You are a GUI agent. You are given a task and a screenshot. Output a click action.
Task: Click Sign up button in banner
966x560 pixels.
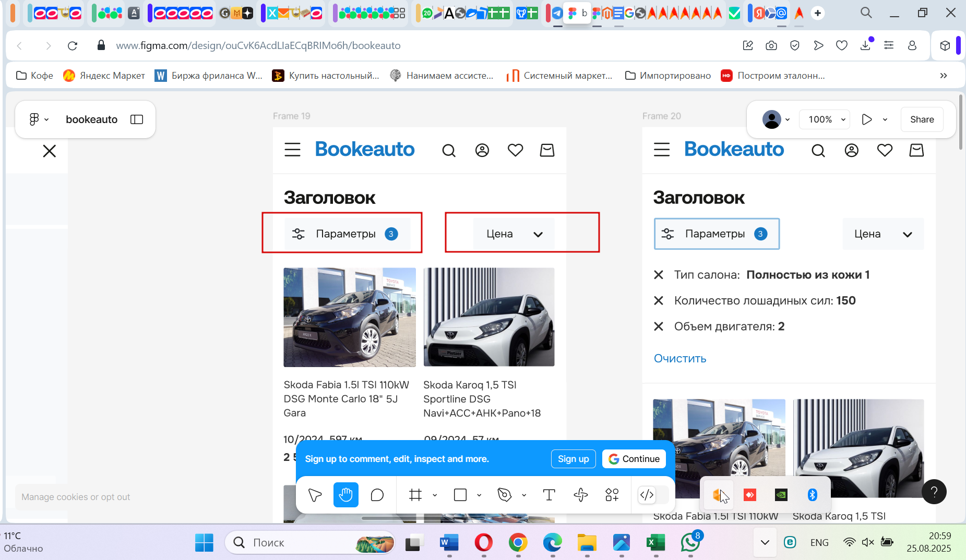[573, 459]
